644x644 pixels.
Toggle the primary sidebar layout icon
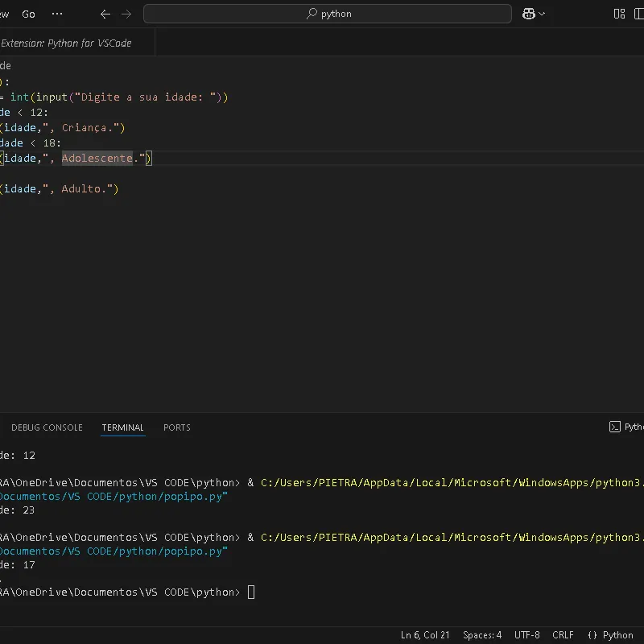[x=638, y=14]
